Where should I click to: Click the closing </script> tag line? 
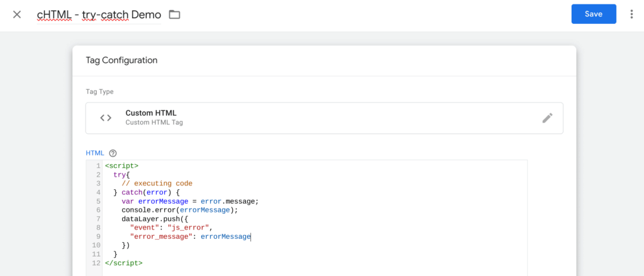[x=123, y=263]
